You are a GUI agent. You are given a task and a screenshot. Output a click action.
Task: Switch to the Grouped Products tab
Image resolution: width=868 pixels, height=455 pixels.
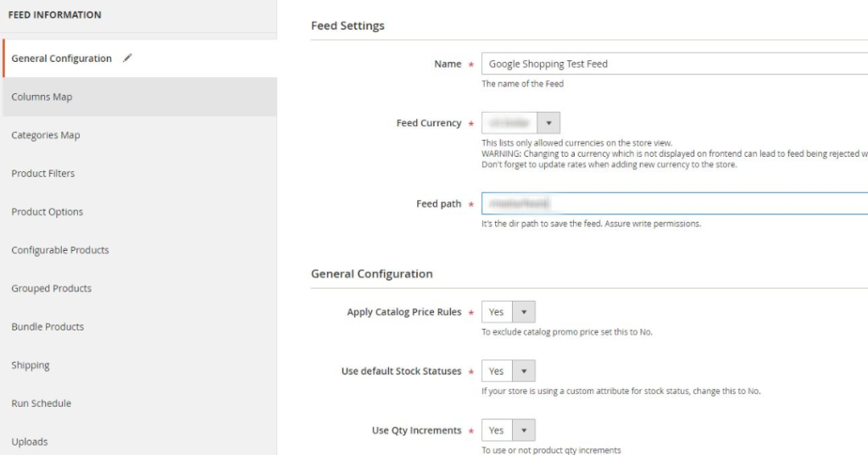pos(140,288)
